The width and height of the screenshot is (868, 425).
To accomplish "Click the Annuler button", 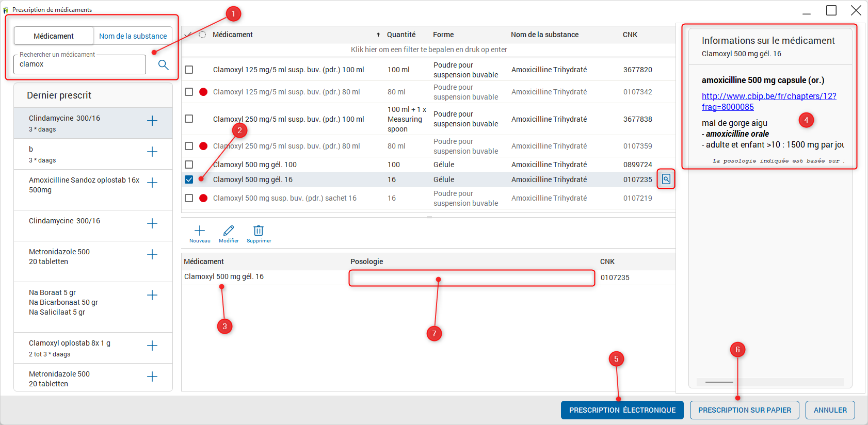I will 830,410.
